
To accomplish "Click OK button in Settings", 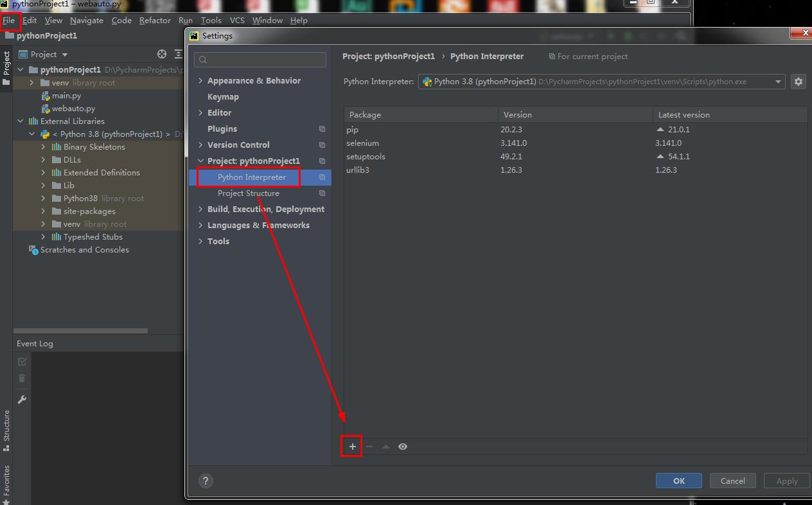I will click(x=679, y=481).
